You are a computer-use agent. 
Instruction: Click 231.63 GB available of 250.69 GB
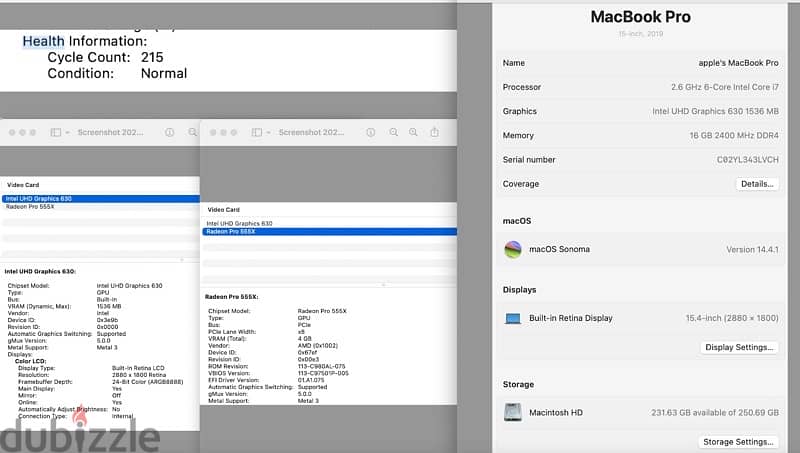[715, 413]
